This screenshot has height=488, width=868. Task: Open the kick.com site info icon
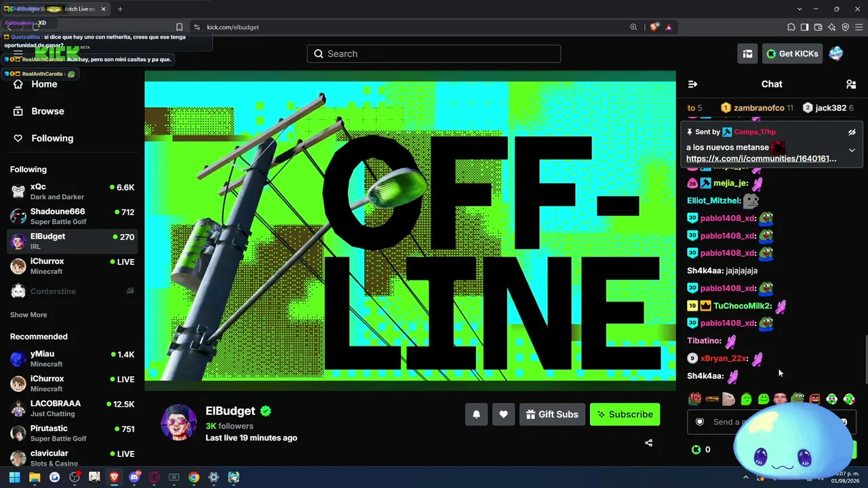(197, 27)
